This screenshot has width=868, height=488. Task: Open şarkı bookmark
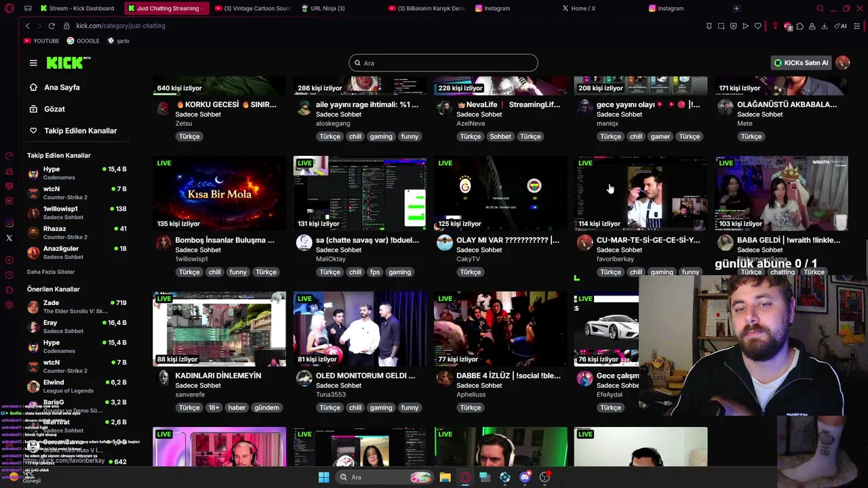click(x=119, y=41)
